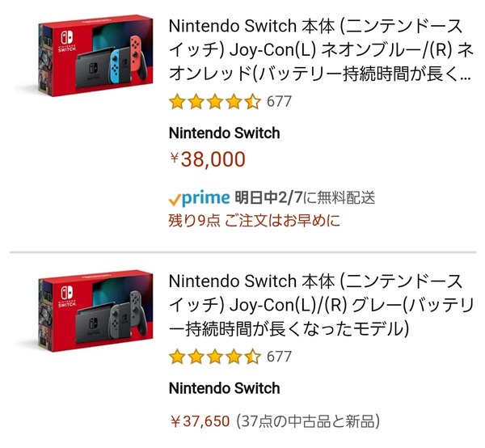Click the Prime checkmark icon
485x448 pixels.
point(174,198)
